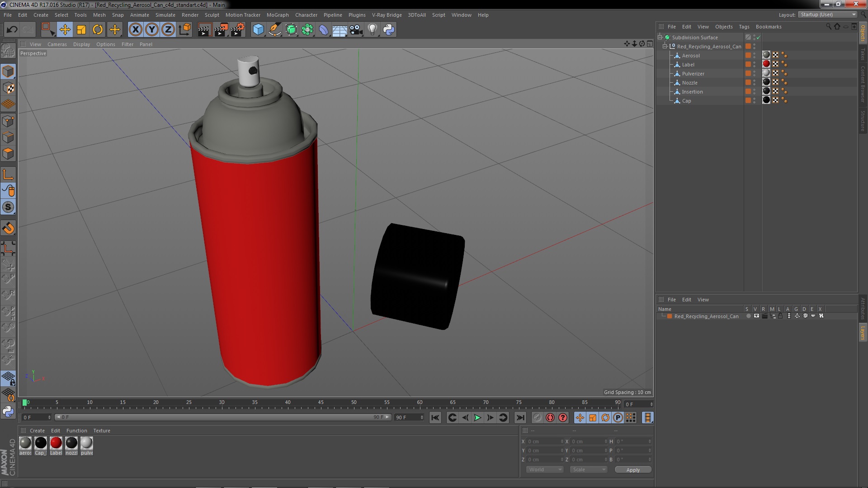Click the Undo arrow icon
Image resolution: width=868 pixels, height=488 pixels.
pos(12,30)
